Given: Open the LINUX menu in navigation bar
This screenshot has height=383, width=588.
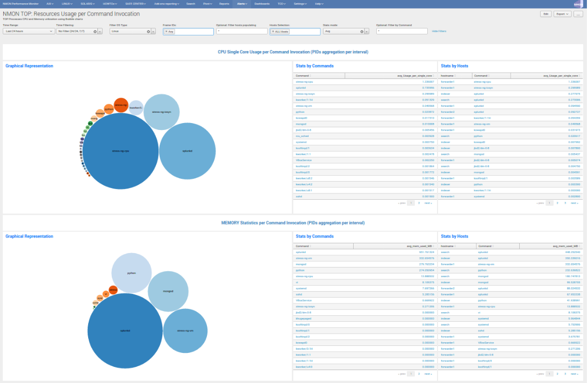Looking at the screenshot, I should [67, 3].
